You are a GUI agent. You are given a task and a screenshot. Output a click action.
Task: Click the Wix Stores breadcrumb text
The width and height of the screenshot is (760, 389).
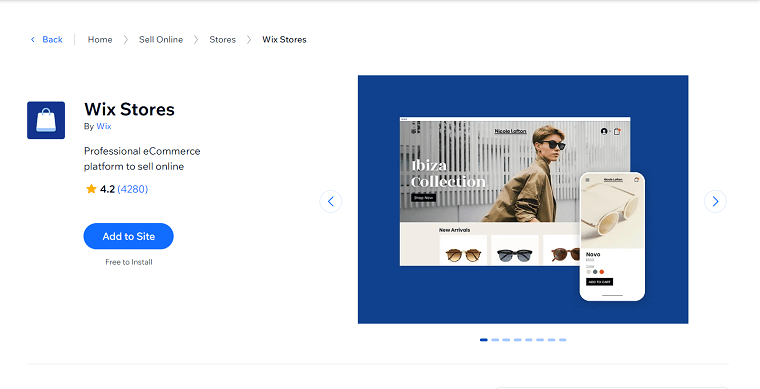[x=284, y=40]
